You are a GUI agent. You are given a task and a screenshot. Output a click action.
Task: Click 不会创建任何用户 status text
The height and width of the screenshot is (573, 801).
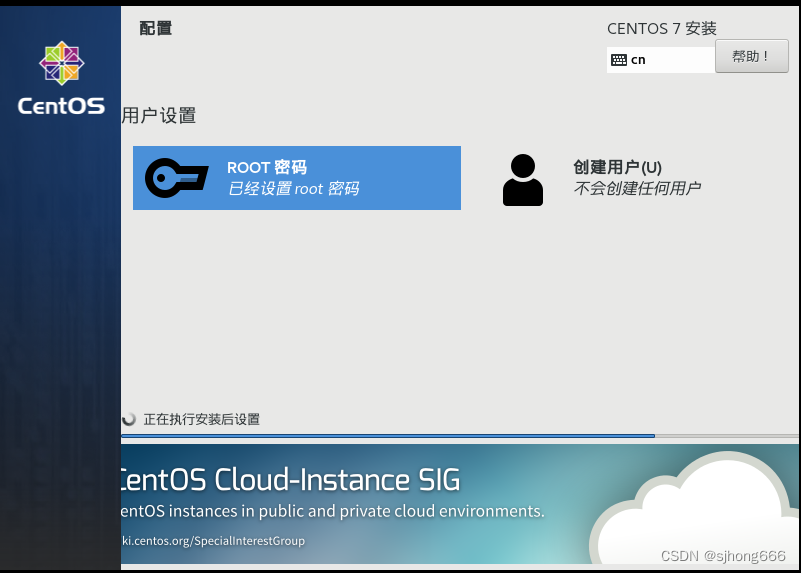(637, 188)
